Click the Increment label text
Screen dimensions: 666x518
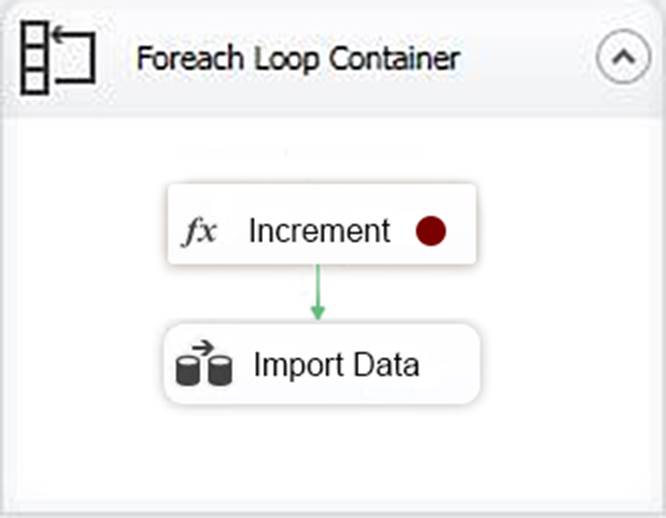click(319, 231)
